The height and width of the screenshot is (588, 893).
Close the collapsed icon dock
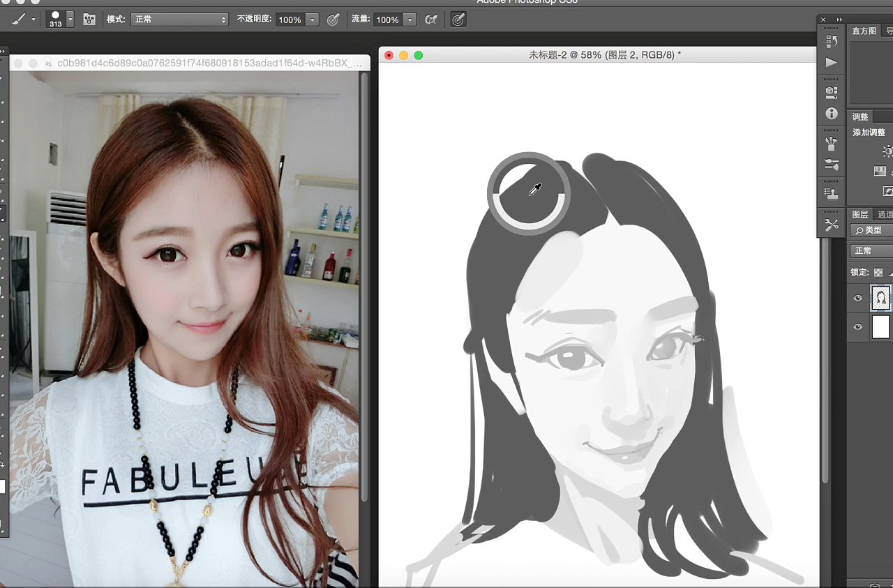[823, 20]
